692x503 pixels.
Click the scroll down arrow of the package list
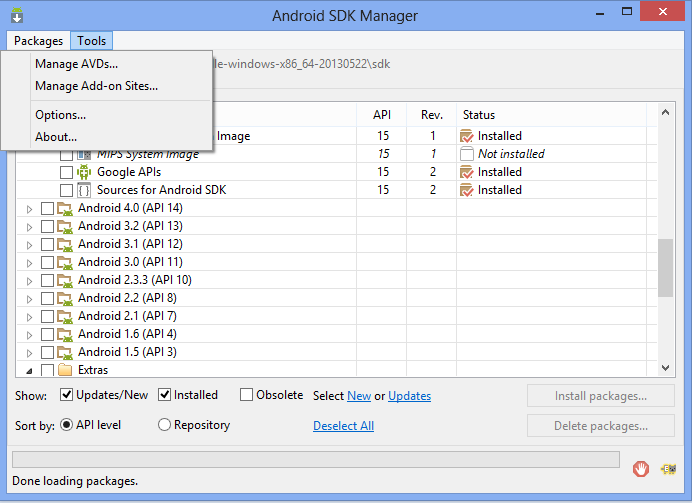coord(666,368)
